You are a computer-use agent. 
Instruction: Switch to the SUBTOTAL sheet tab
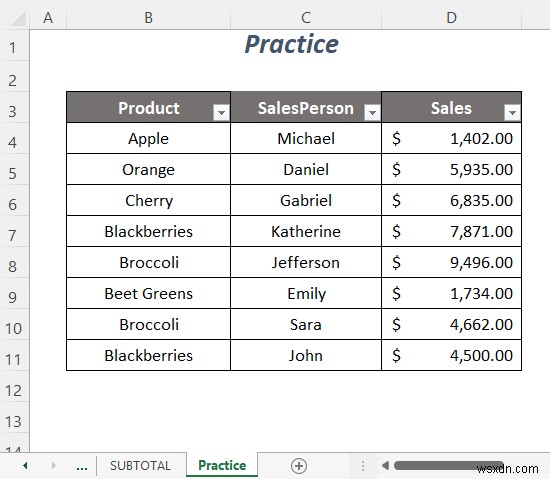click(x=140, y=465)
